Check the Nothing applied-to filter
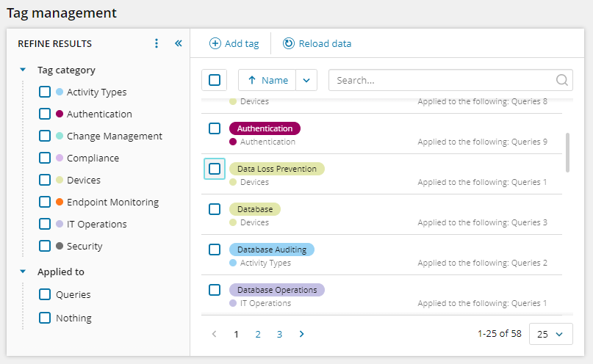 pyautogui.click(x=45, y=318)
